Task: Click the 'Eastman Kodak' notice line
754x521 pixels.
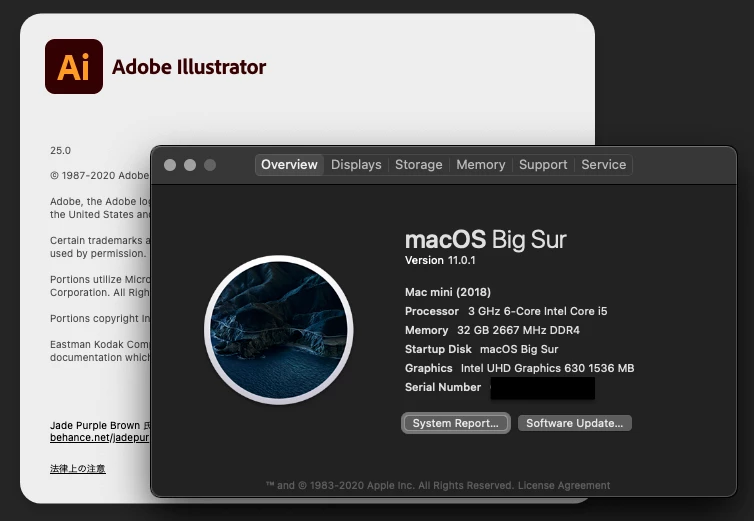Action: click(100, 344)
